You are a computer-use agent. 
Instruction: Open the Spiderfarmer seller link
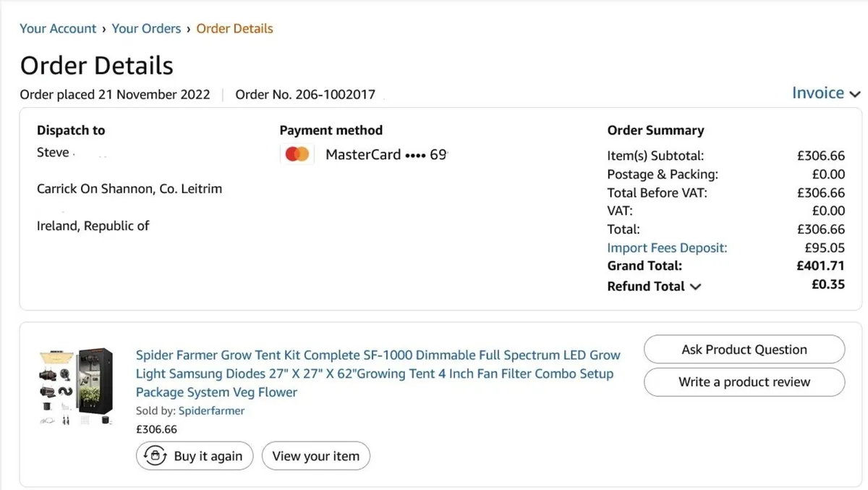211,410
